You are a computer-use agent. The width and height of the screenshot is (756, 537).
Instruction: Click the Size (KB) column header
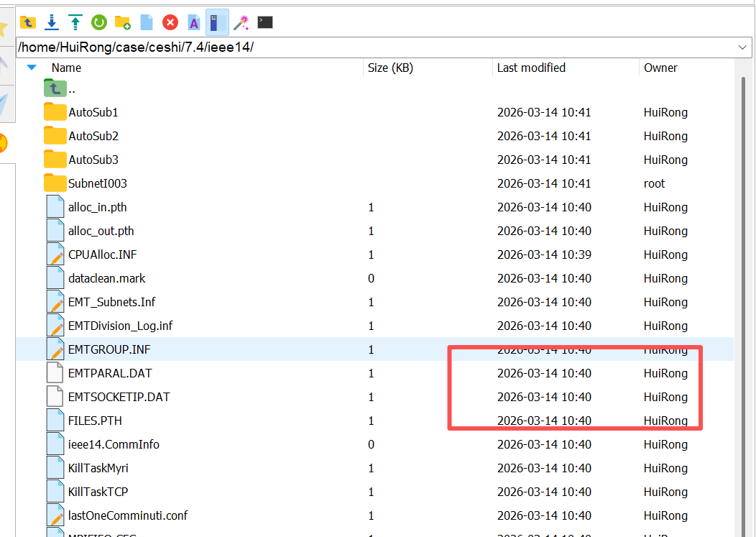390,68
